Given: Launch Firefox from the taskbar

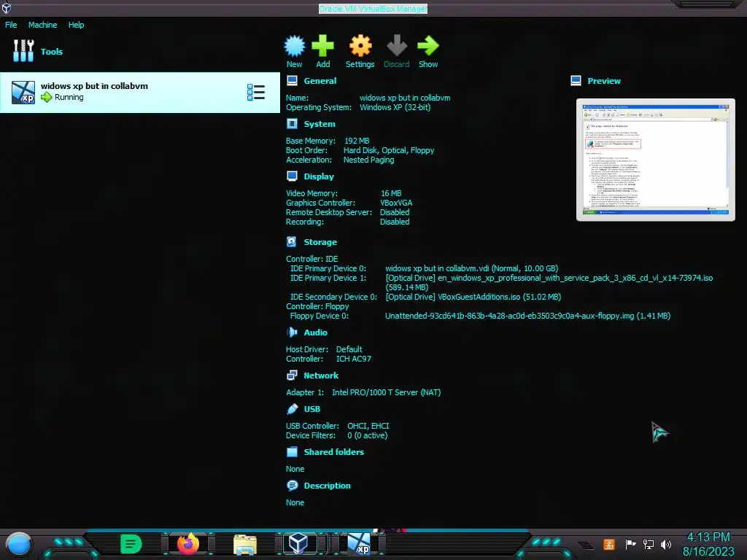Looking at the screenshot, I should coord(188,544).
